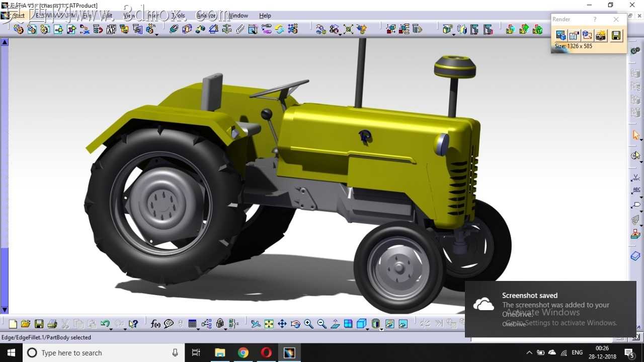Open the Tools menu
Image resolution: width=644 pixels, height=362 pixels.
coord(178,16)
